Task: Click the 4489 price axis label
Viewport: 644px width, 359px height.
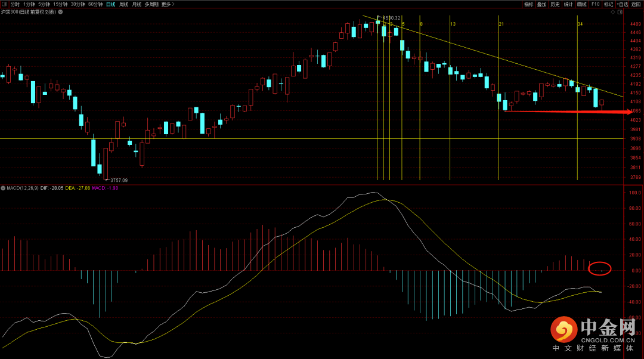Action: pos(636,24)
